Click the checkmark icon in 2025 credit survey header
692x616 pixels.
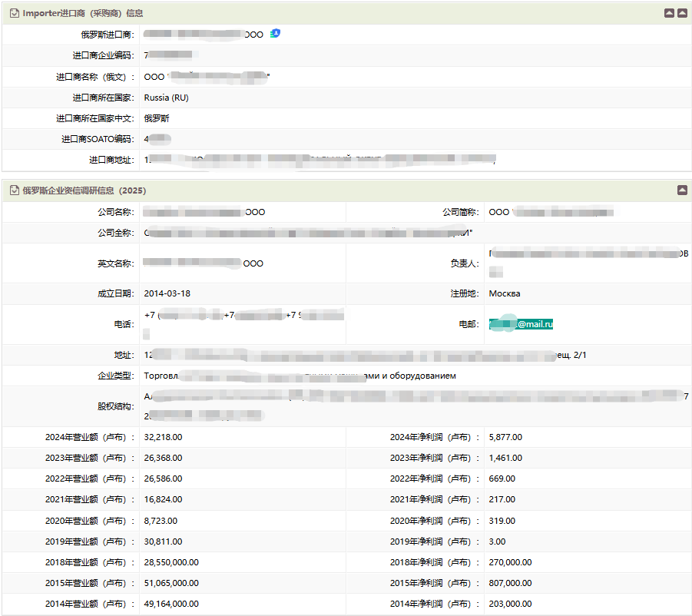(14, 190)
